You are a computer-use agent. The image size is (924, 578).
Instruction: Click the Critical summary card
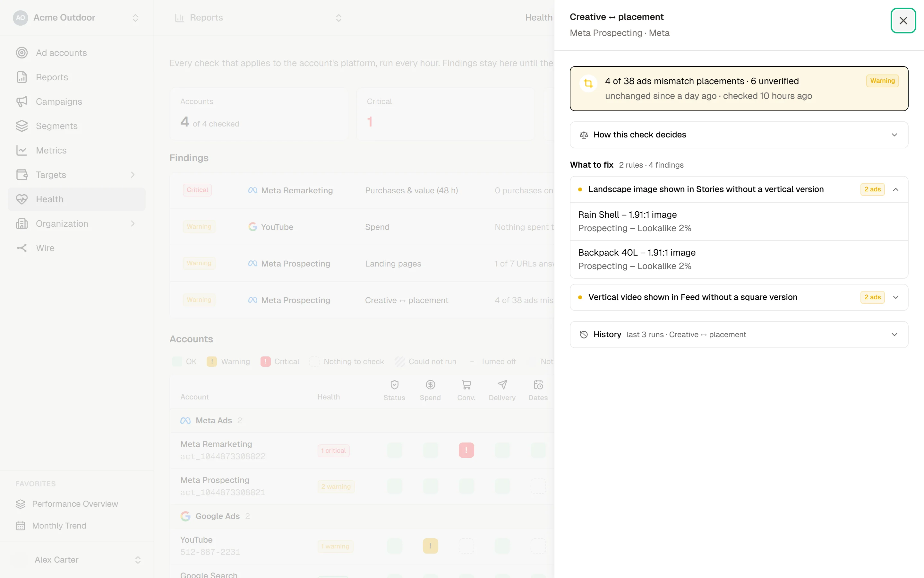click(x=445, y=114)
